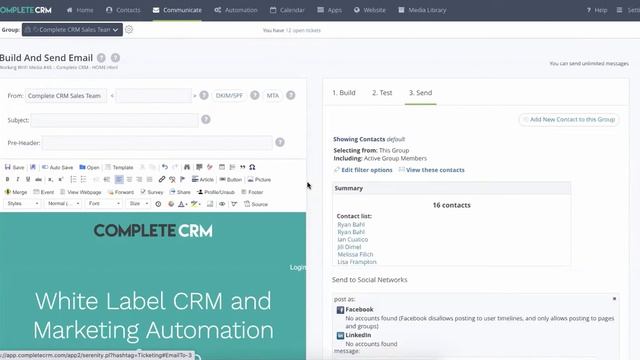Insert an Article block
Image resolution: width=640 pixels, height=360 pixels.
pyautogui.click(x=203, y=180)
